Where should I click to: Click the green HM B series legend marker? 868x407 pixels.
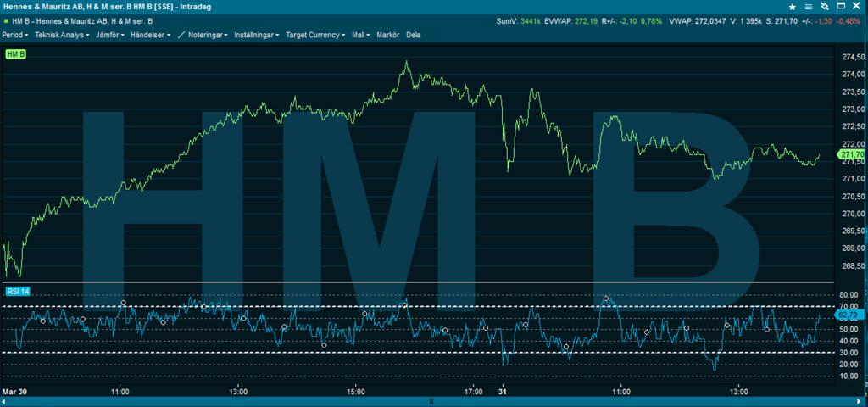click(6, 21)
